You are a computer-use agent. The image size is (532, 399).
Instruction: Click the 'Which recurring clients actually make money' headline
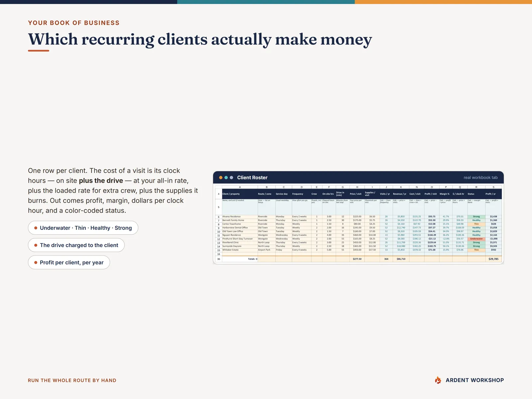click(x=200, y=39)
